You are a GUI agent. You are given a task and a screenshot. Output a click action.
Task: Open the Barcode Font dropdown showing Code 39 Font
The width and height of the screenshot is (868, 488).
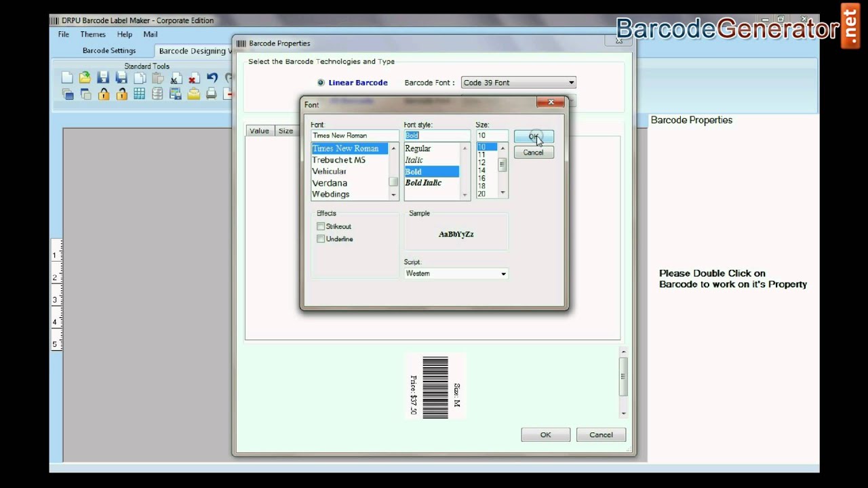[x=518, y=83]
